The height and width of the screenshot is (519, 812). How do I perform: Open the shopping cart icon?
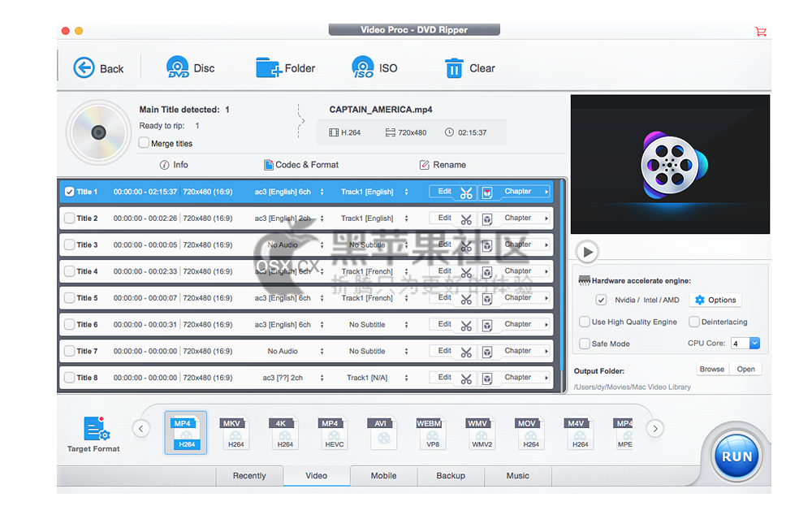pos(760,32)
